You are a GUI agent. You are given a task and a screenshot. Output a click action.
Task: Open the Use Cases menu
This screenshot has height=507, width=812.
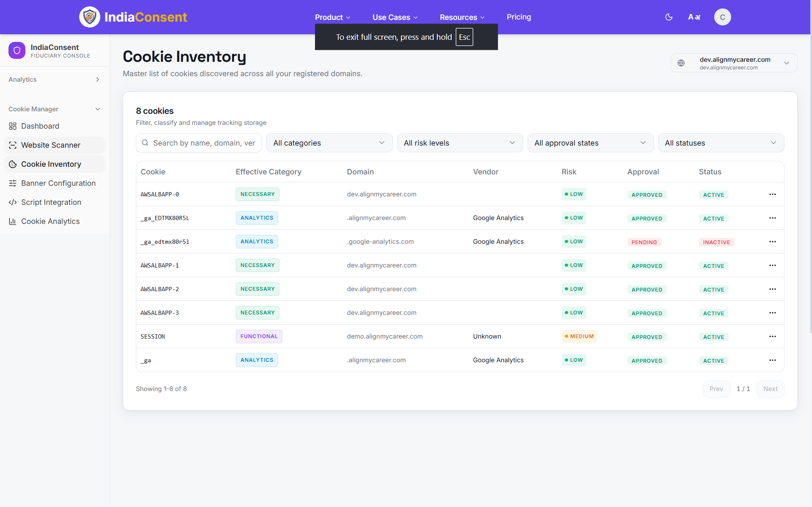[395, 17]
